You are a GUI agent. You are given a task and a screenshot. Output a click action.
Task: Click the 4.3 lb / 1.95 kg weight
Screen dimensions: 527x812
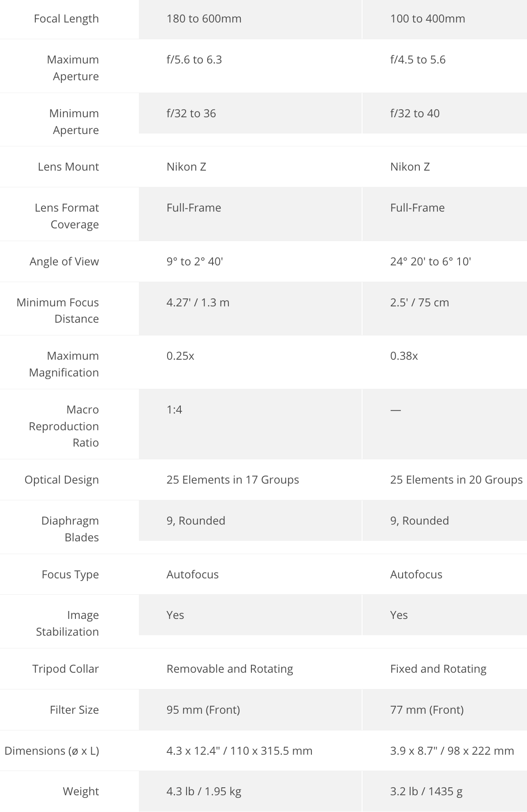pyautogui.click(x=204, y=791)
